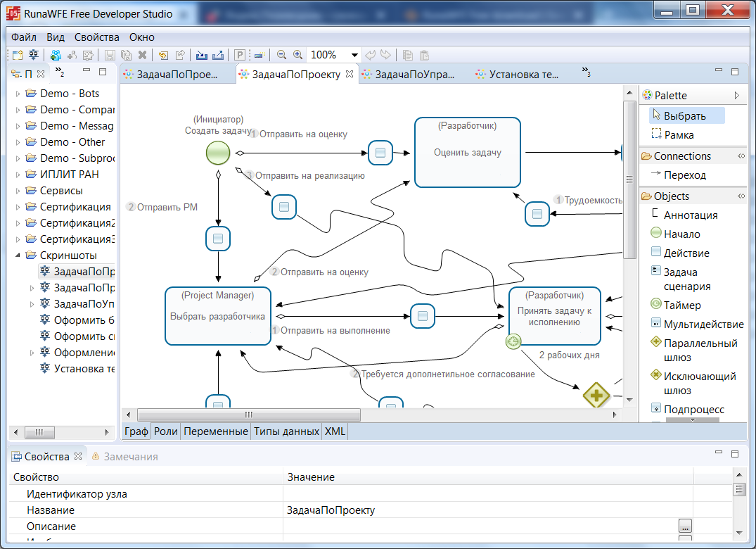756x549 pixels.
Task: Click the new process toolbar icon
Action: 34,55
